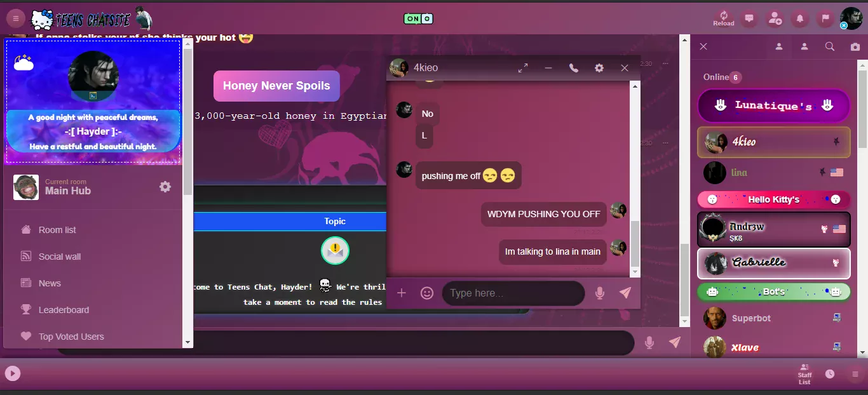The width and height of the screenshot is (868, 395).
Task: Open Main Hub room settings gear
Action: point(165,187)
